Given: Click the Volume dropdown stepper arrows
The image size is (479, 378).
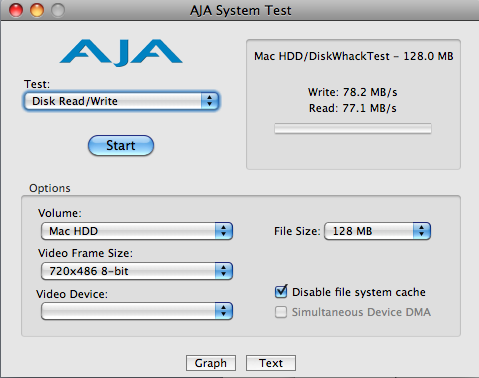Looking at the screenshot, I should coord(223,231).
